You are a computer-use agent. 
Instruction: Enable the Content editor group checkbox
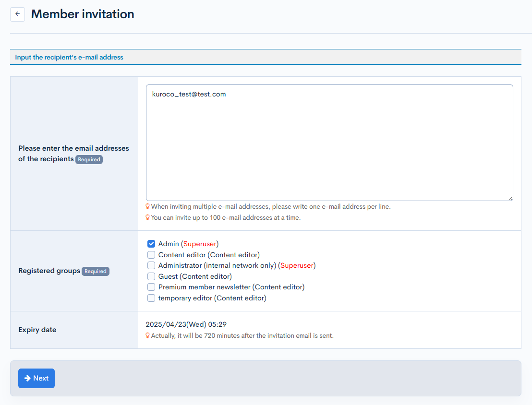click(x=151, y=255)
